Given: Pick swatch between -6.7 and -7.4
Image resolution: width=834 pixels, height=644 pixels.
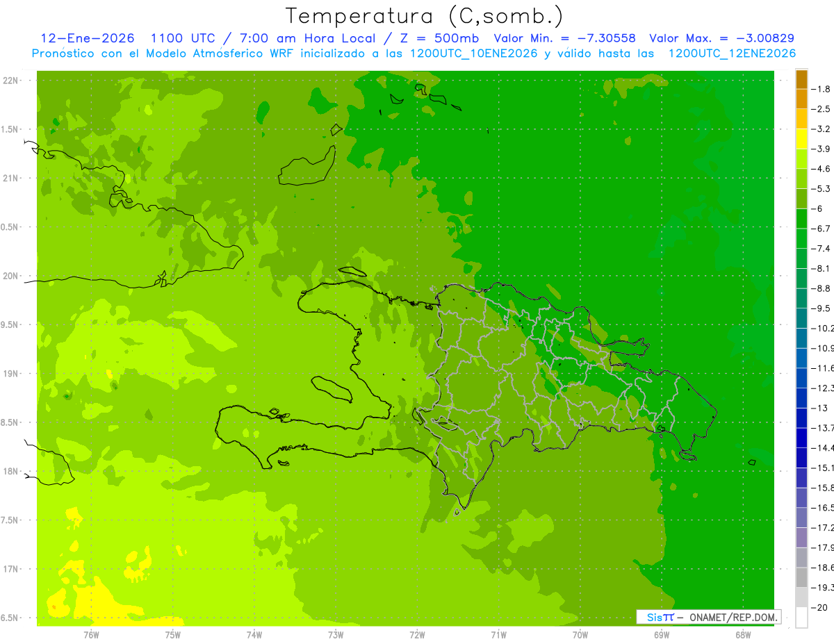Looking at the screenshot, I should [801, 238].
